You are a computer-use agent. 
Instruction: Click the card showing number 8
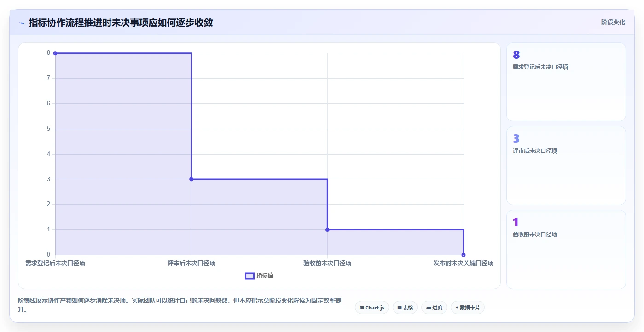tap(566, 82)
